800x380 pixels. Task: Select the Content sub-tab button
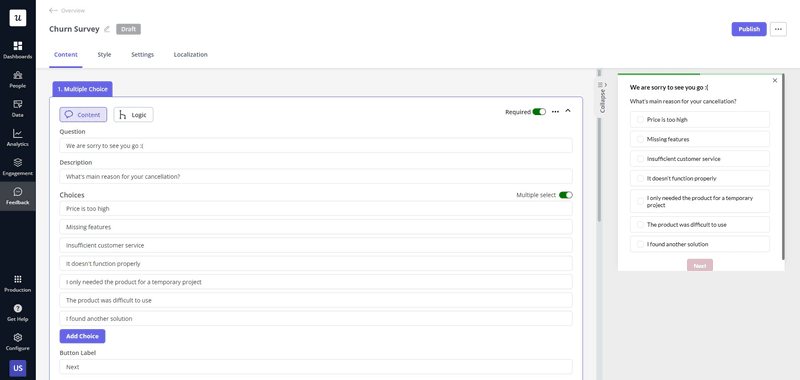[x=83, y=115]
